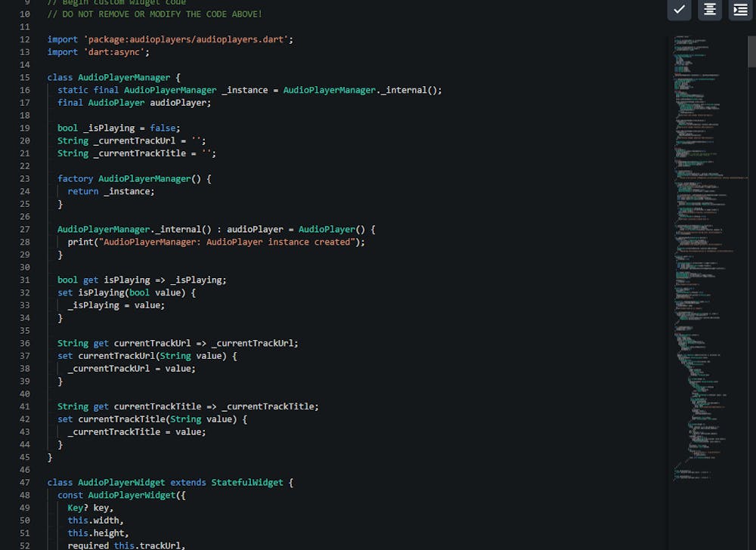This screenshot has height=550, width=756.
Task: Click 'required this.trackUrl,' parameter line
Action: pyautogui.click(x=126, y=545)
